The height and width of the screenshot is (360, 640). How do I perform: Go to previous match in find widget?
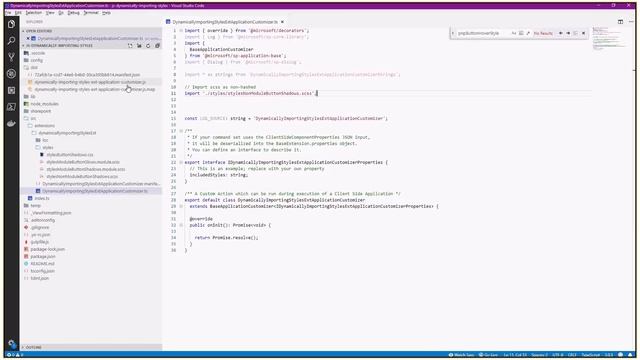click(x=560, y=33)
